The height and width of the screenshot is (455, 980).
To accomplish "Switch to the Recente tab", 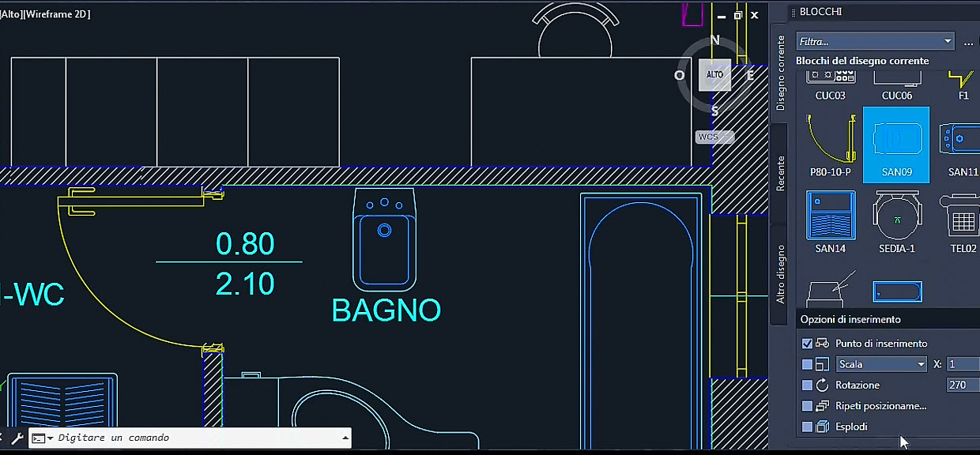I will [781, 173].
